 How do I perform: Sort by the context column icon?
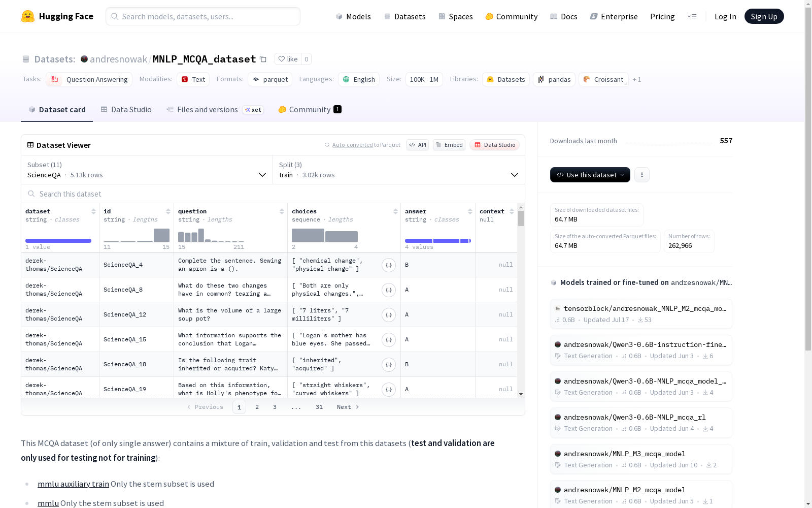point(512,211)
